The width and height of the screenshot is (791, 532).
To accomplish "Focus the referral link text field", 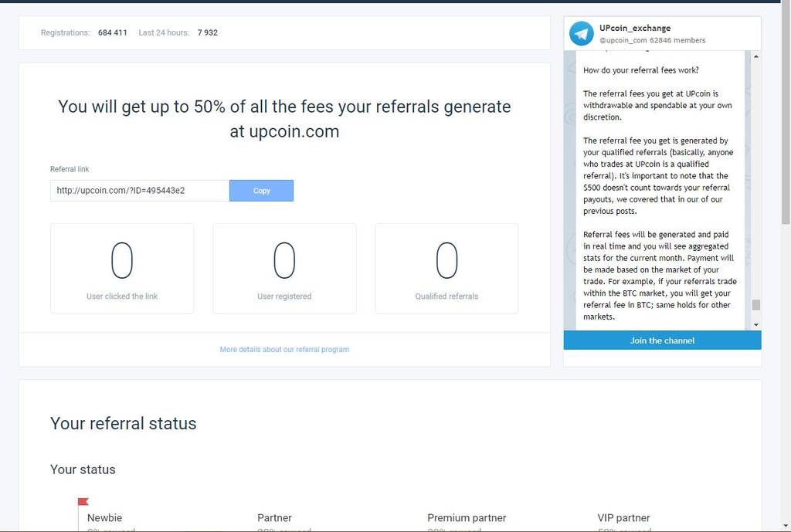I will pos(140,191).
